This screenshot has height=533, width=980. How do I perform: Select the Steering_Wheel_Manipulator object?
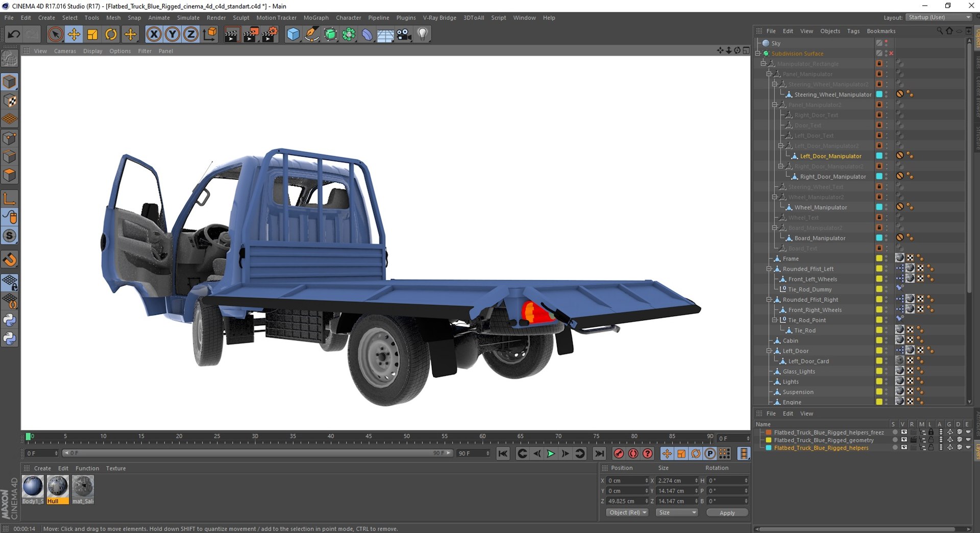tap(832, 94)
